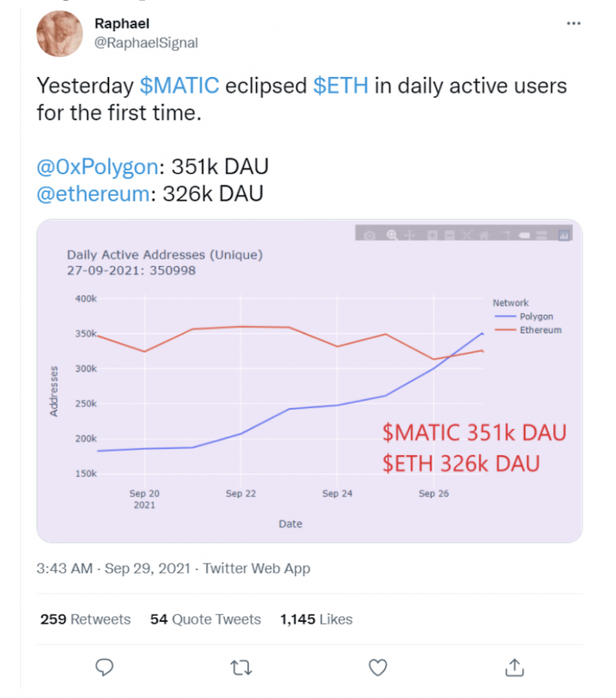Select the chart's magnifier zoom tool
This screenshot has width=616, height=698.
392,234
